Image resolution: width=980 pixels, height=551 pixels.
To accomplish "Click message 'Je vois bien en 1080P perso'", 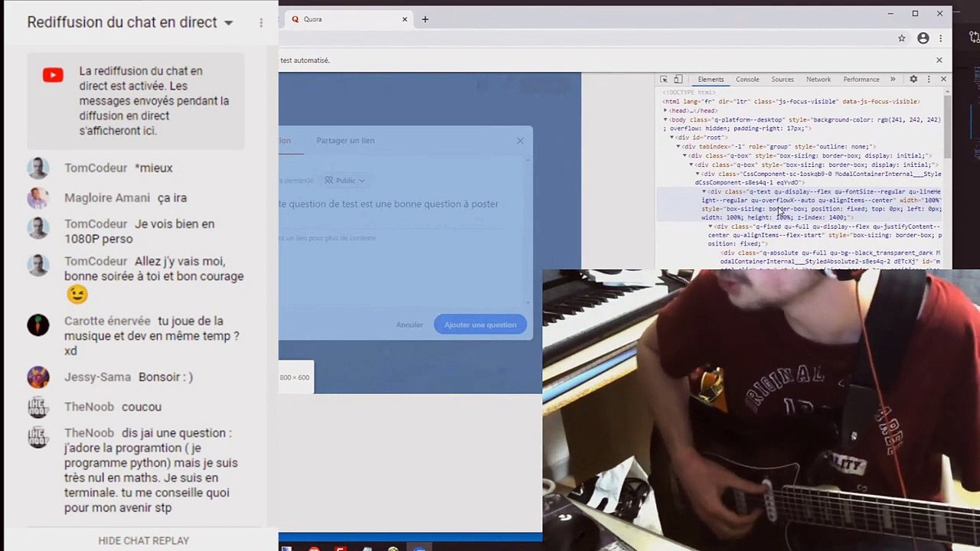I will point(139,231).
